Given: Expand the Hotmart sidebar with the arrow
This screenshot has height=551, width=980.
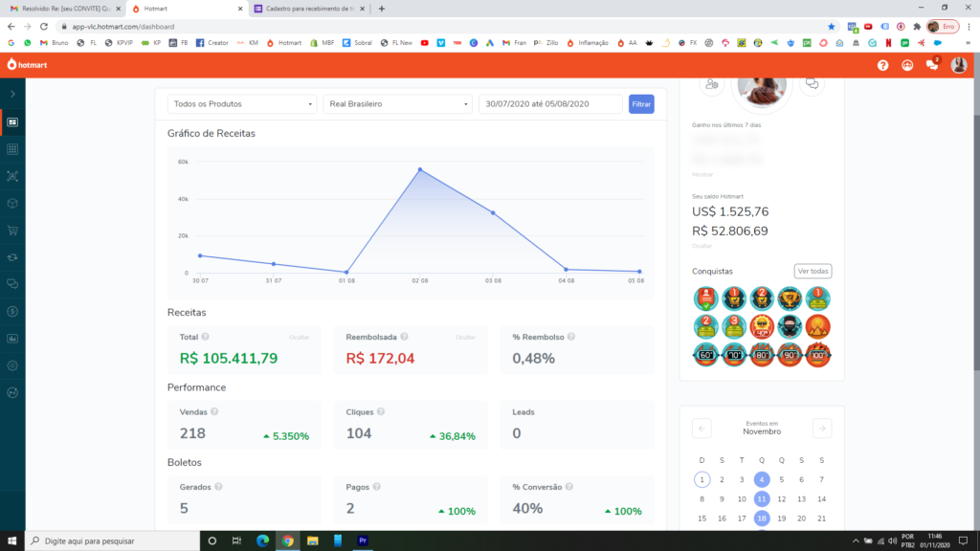Looking at the screenshot, I should [12, 94].
